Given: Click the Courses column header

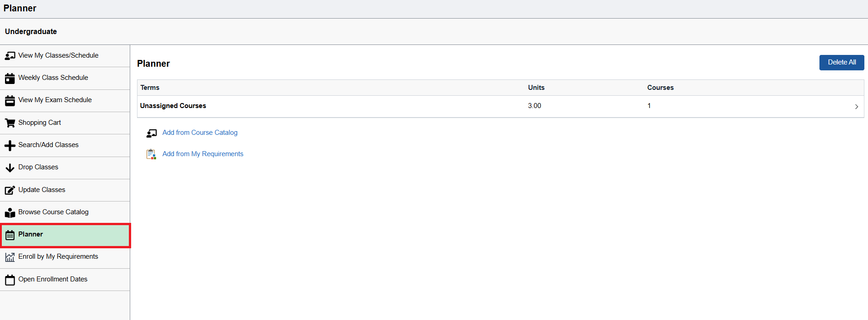Looking at the screenshot, I should click(660, 88).
